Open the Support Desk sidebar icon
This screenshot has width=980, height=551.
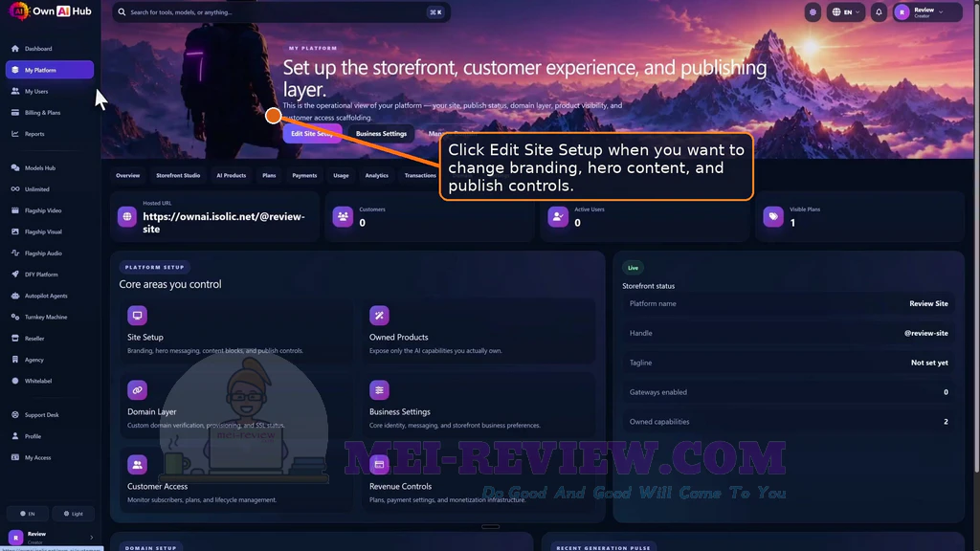(x=15, y=415)
